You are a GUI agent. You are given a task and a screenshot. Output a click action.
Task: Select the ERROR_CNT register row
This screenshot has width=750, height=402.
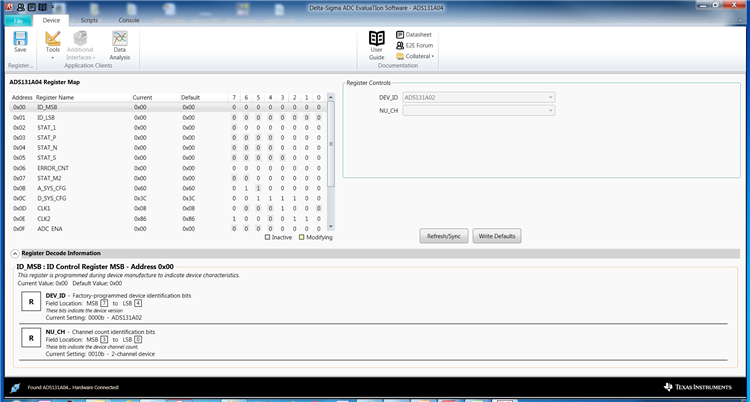[x=168, y=168]
